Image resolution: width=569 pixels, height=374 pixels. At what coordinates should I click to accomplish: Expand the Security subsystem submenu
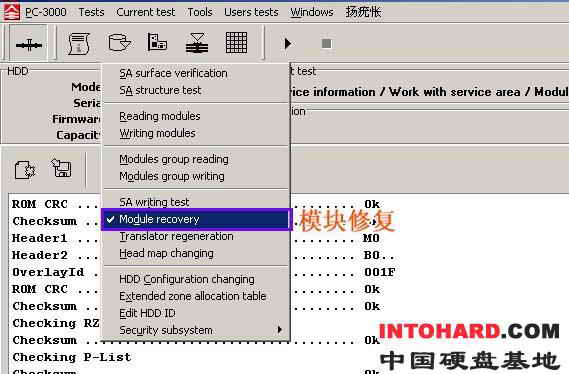tap(196, 330)
